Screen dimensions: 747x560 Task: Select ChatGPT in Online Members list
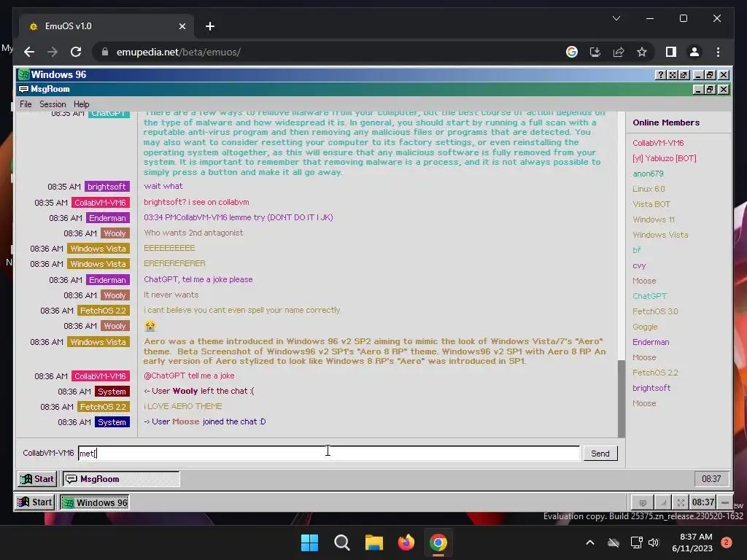coord(649,296)
